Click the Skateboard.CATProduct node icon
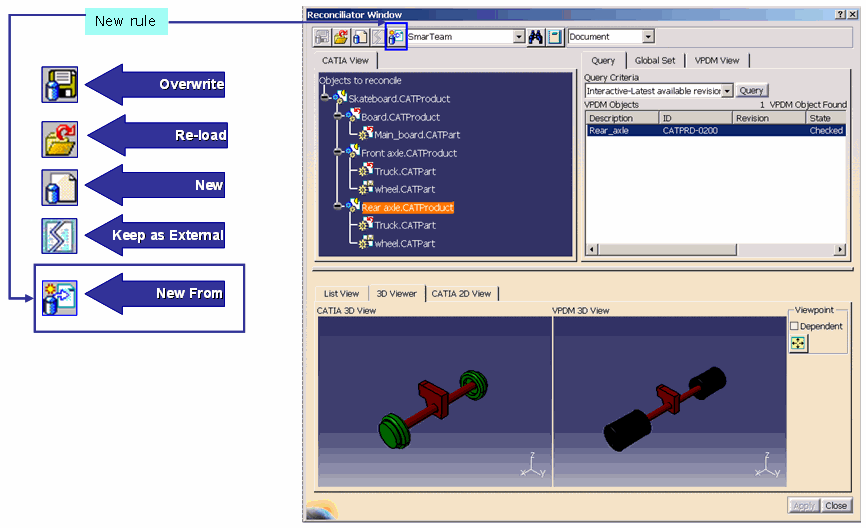Screen dimensions: 866x528 coord(340,98)
